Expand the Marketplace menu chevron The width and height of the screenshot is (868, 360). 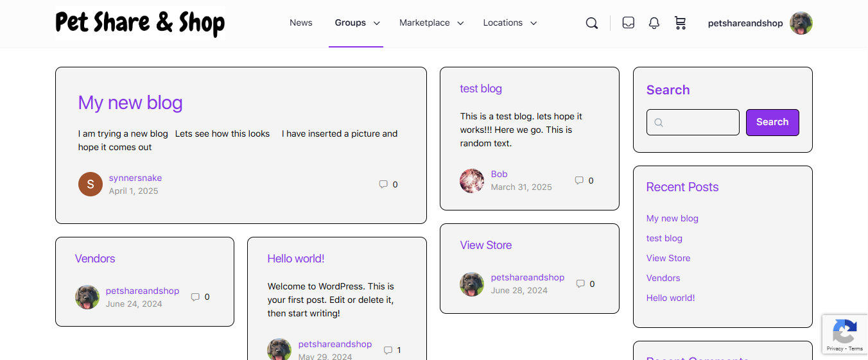tap(460, 23)
